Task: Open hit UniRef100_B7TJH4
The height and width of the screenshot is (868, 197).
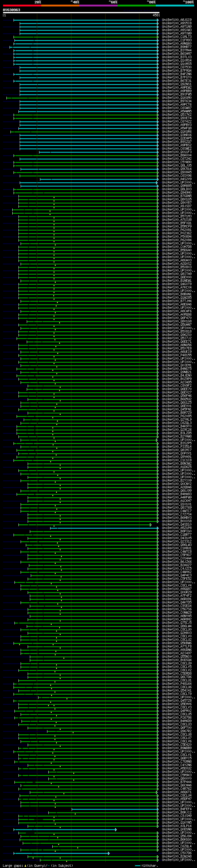Action: click(x=177, y=301)
